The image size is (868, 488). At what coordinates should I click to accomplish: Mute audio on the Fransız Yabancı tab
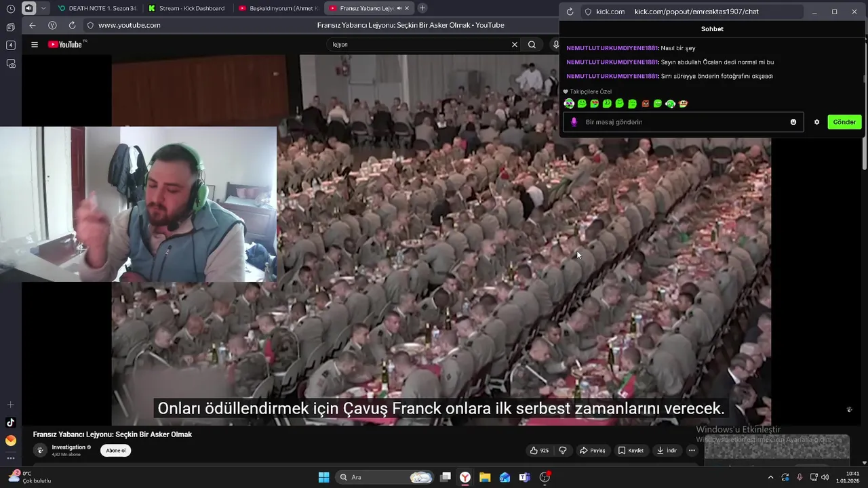point(399,8)
